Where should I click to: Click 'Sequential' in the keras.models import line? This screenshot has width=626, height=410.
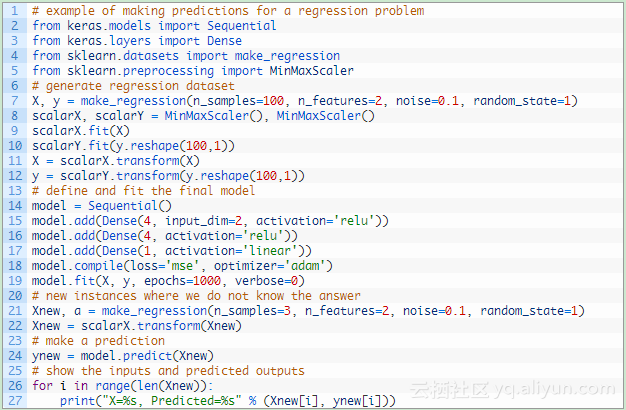coord(242,26)
